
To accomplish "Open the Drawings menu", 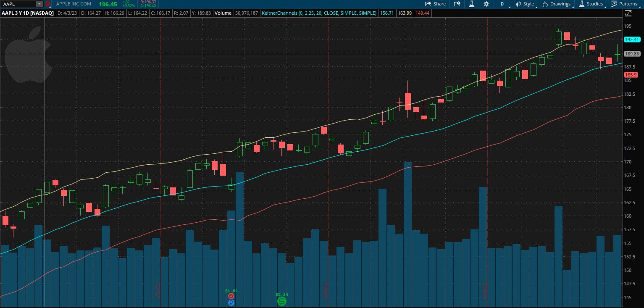I will pos(557,4).
